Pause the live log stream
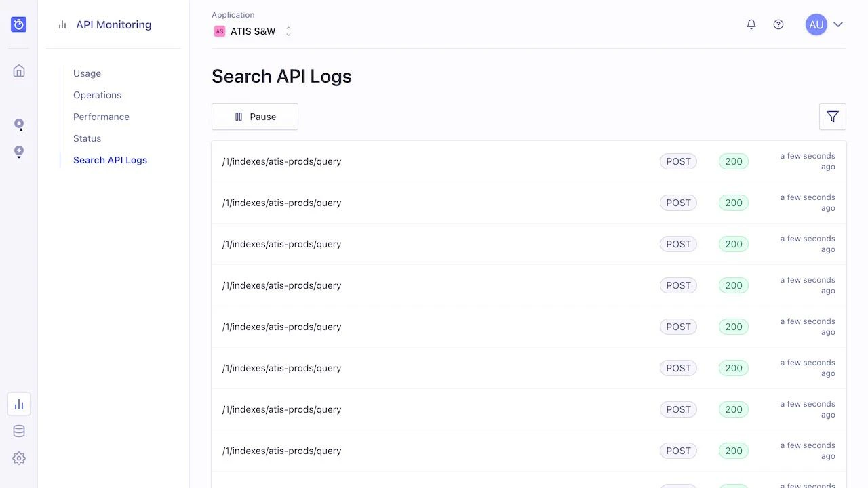Image resolution: width=868 pixels, height=488 pixels. pyautogui.click(x=254, y=117)
